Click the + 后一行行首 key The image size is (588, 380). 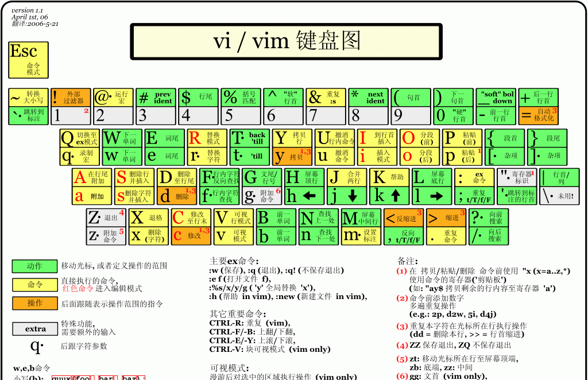(x=539, y=98)
